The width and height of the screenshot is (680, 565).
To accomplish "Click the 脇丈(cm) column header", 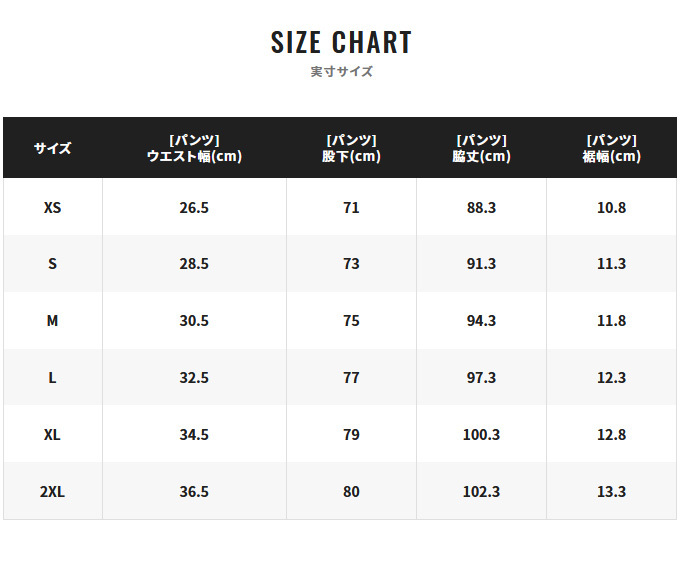I will point(481,148).
